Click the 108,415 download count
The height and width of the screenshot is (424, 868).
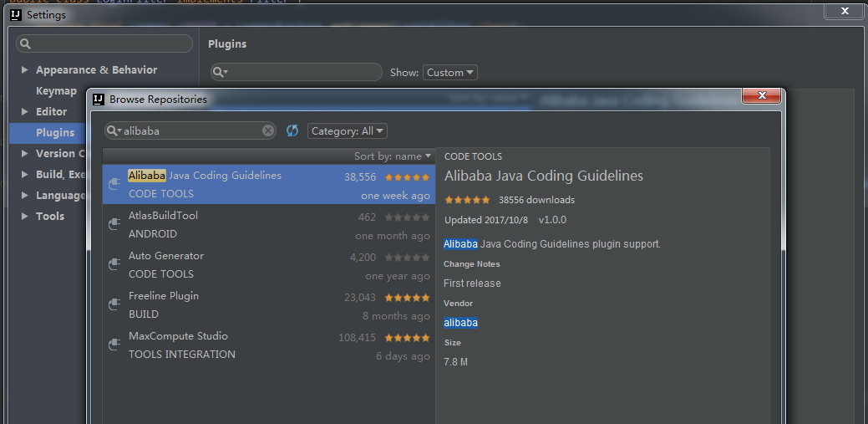[x=357, y=338]
